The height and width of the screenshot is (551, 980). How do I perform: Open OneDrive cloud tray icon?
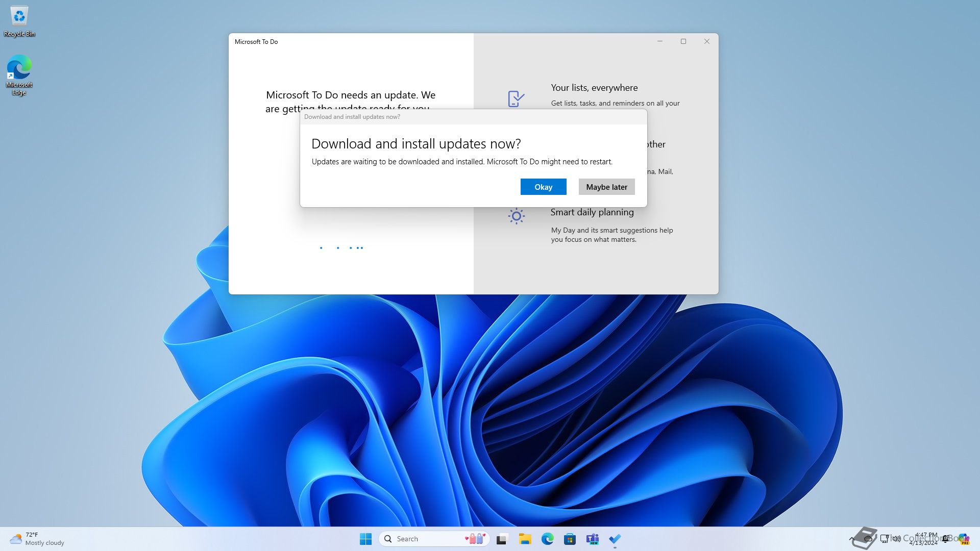(x=868, y=539)
